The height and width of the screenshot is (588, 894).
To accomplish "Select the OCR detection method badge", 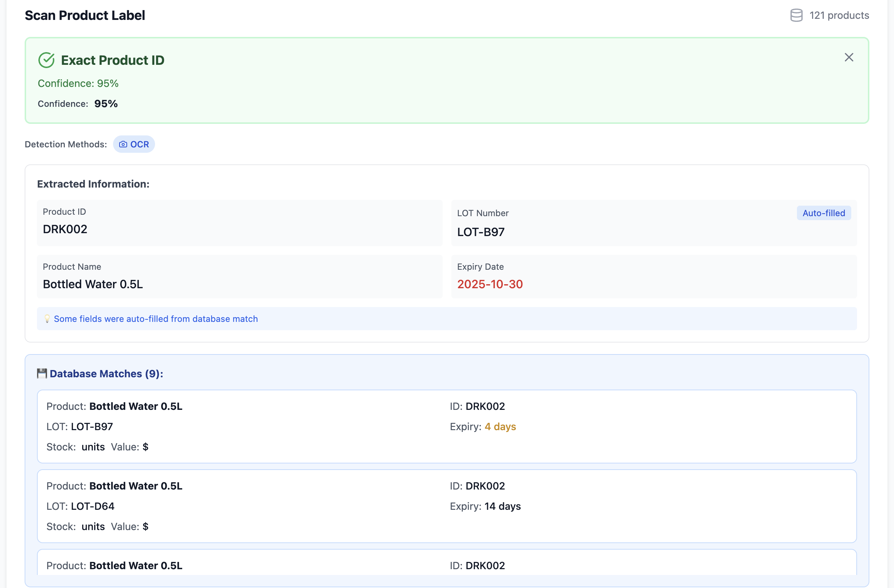I will coord(134,144).
